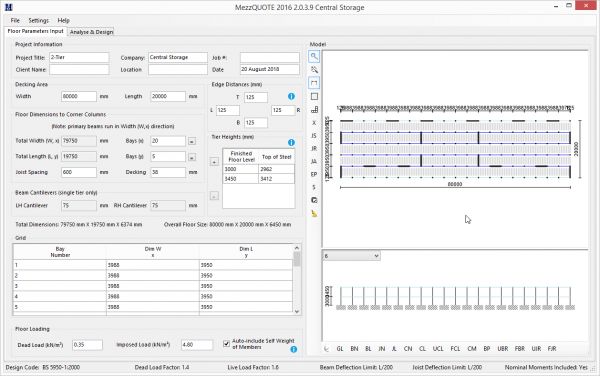Open the Settings menu

coord(39,20)
